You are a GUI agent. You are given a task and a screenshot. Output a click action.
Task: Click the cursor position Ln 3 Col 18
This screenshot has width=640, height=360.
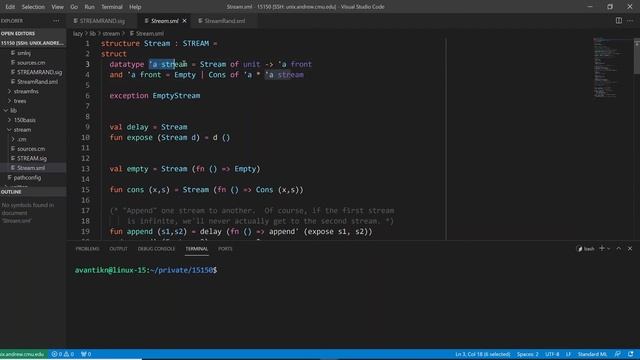coord(482,354)
